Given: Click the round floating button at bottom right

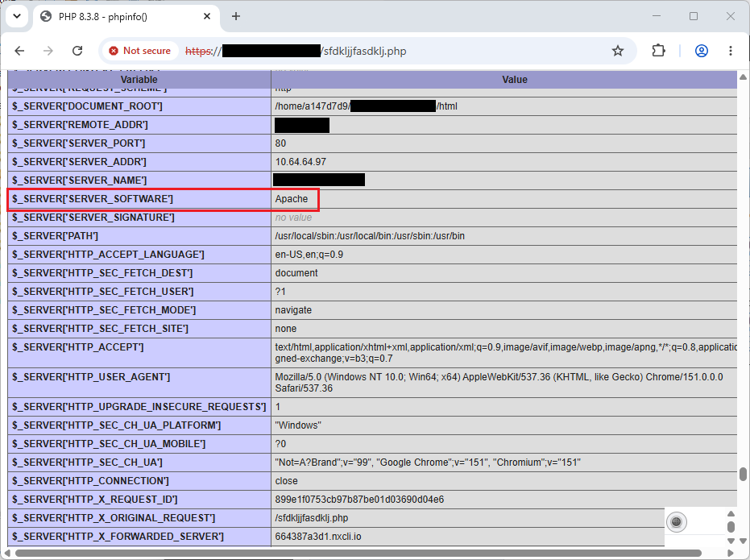Looking at the screenshot, I should [x=677, y=521].
